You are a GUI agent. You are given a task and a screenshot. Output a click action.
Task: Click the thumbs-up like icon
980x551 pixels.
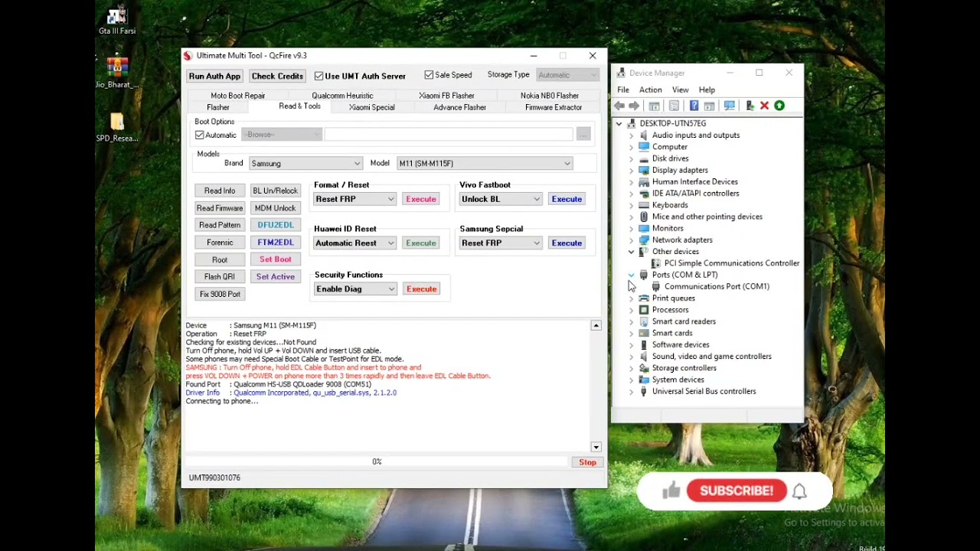[671, 491]
